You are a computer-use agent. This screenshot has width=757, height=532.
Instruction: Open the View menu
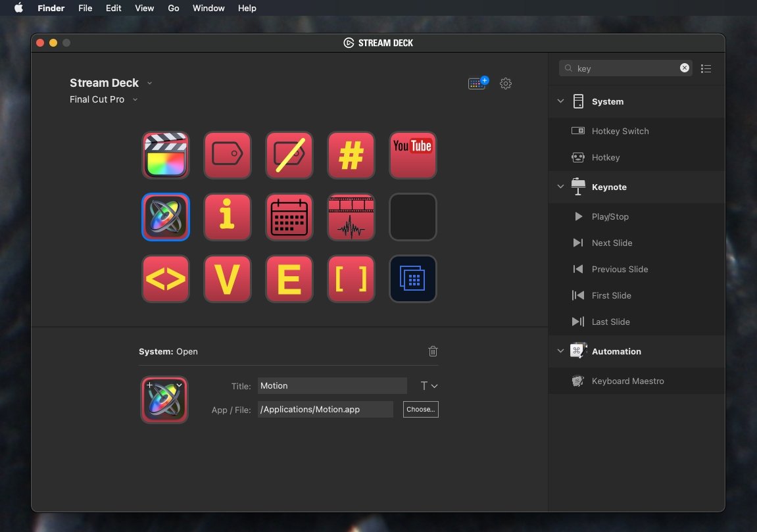144,8
